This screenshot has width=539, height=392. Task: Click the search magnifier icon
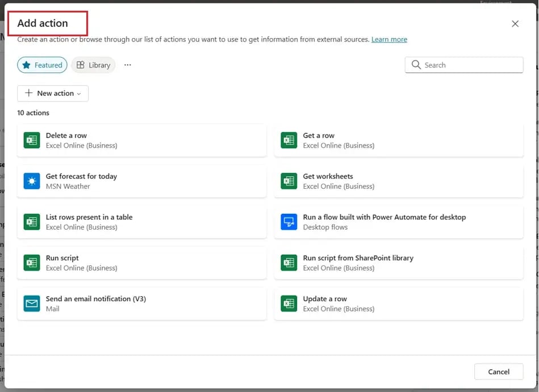(x=416, y=65)
